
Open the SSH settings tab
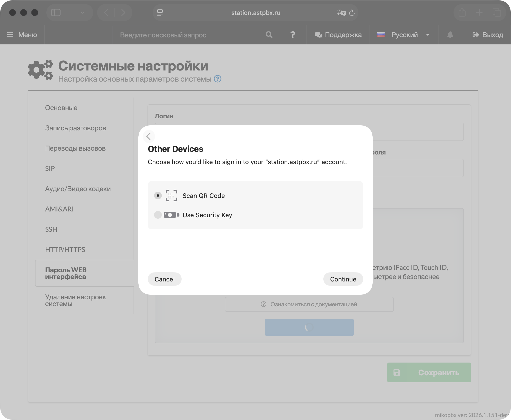click(x=51, y=229)
